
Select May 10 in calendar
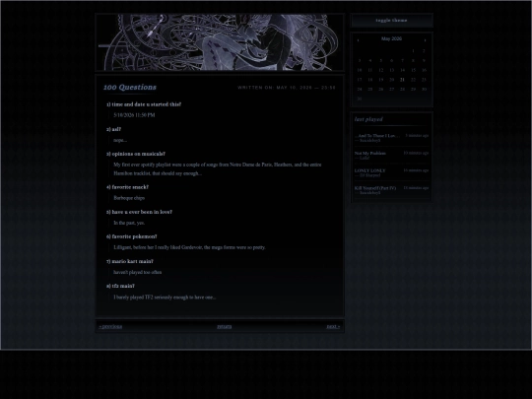(360, 70)
